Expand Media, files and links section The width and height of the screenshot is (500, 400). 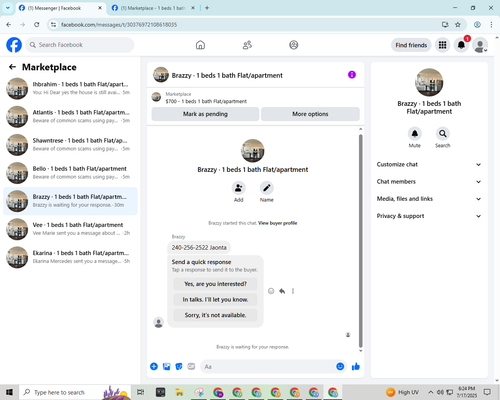[429, 199]
